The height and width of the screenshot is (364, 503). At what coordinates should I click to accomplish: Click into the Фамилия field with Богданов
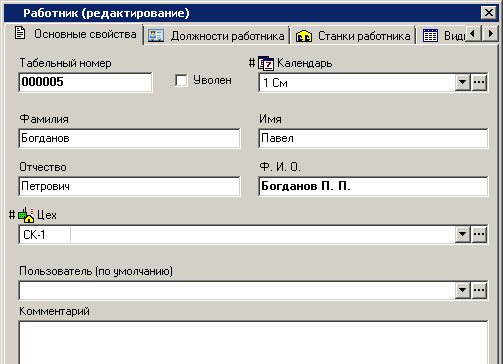pos(129,138)
